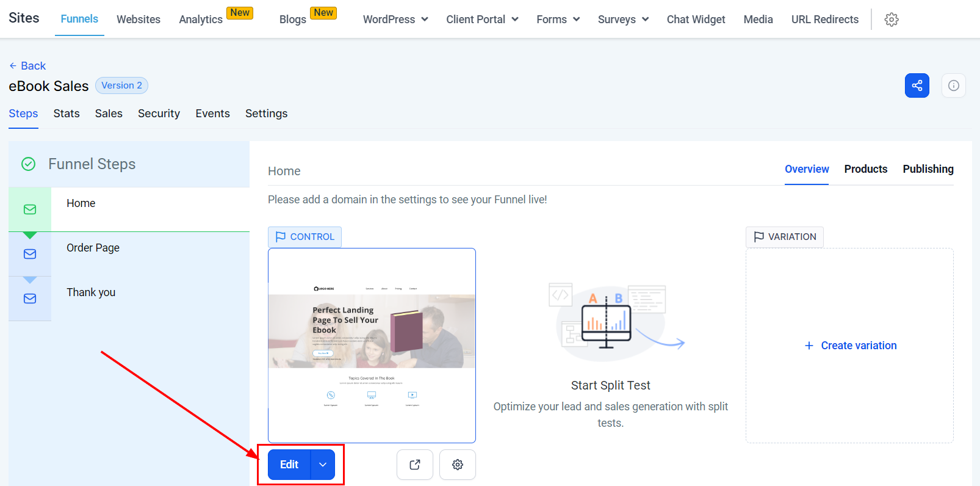Click the add a domain notice text
The width and height of the screenshot is (980, 486).
408,200
